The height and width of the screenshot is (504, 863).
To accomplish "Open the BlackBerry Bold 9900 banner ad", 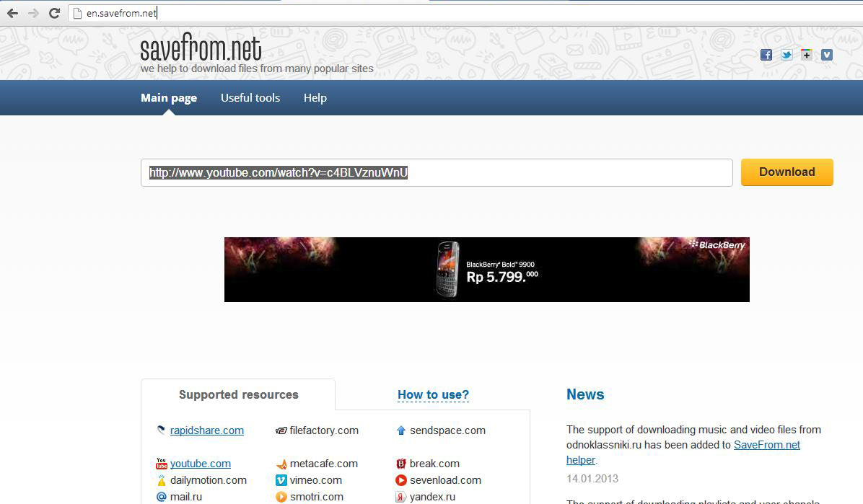I will 486,270.
